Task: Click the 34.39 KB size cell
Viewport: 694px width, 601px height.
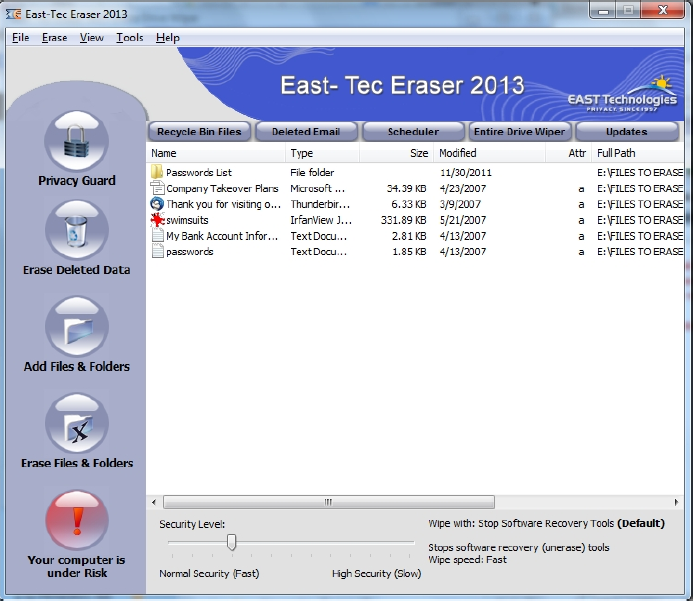Action: pyautogui.click(x=406, y=189)
